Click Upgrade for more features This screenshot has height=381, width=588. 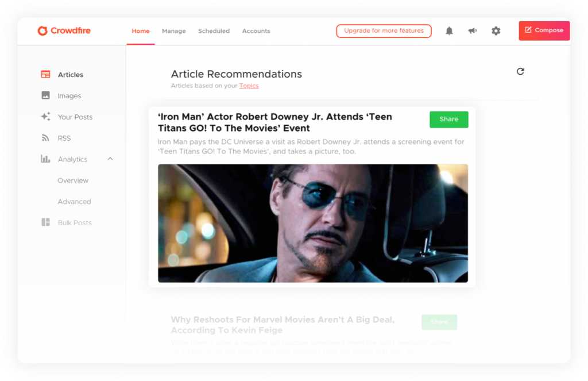point(384,31)
